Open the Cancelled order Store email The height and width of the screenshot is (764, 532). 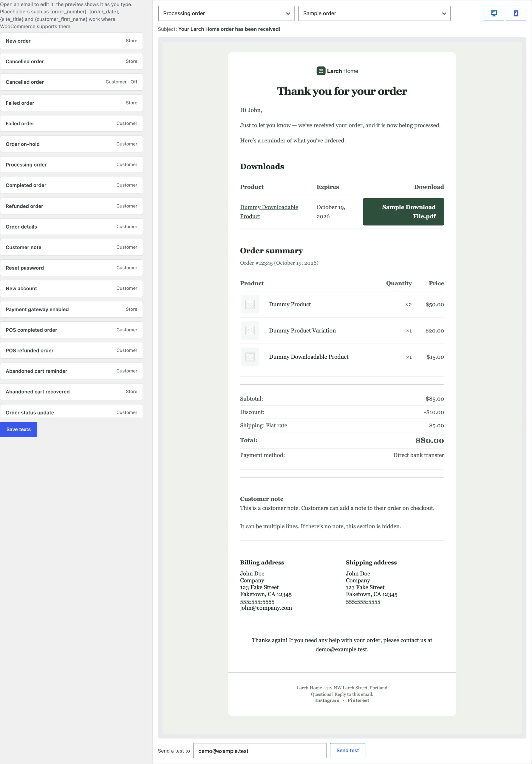[x=72, y=61]
